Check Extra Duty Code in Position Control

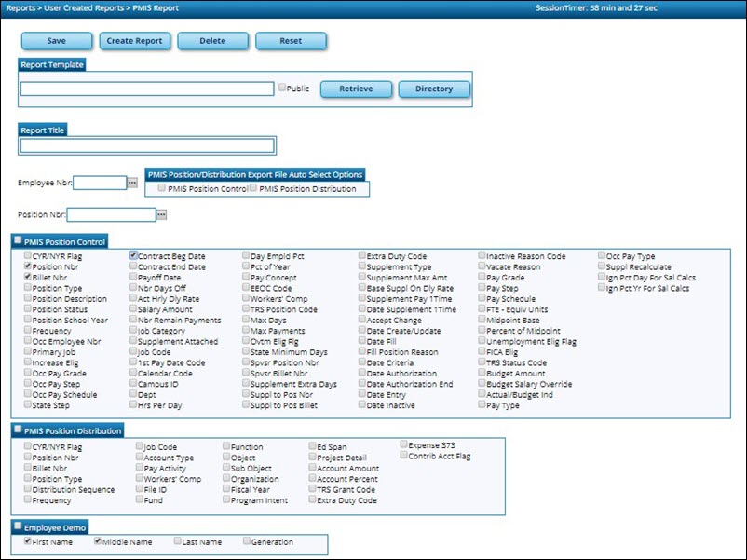(362, 255)
